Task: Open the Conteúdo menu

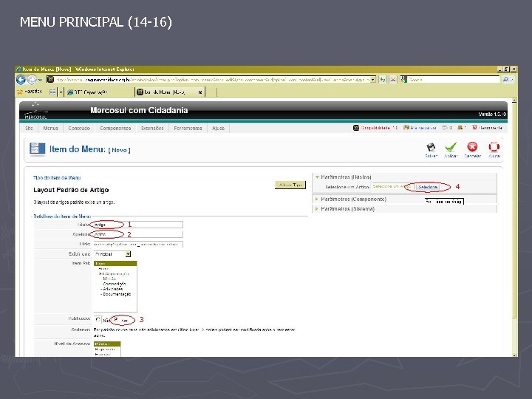Action: point(79,128)
